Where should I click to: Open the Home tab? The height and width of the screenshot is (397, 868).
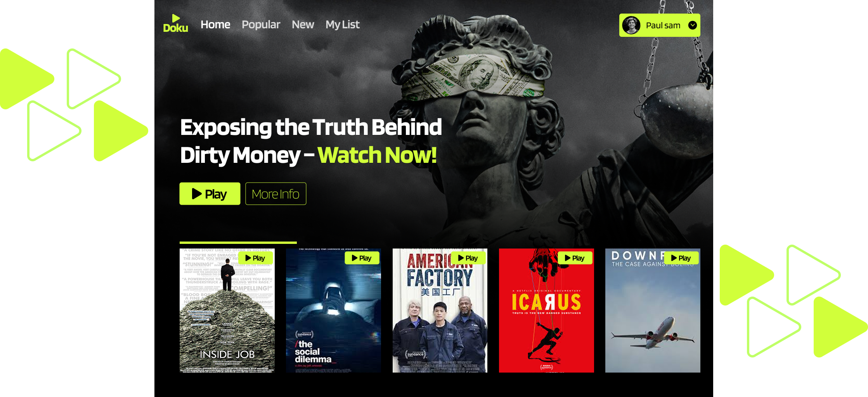(x=215, y=24)
